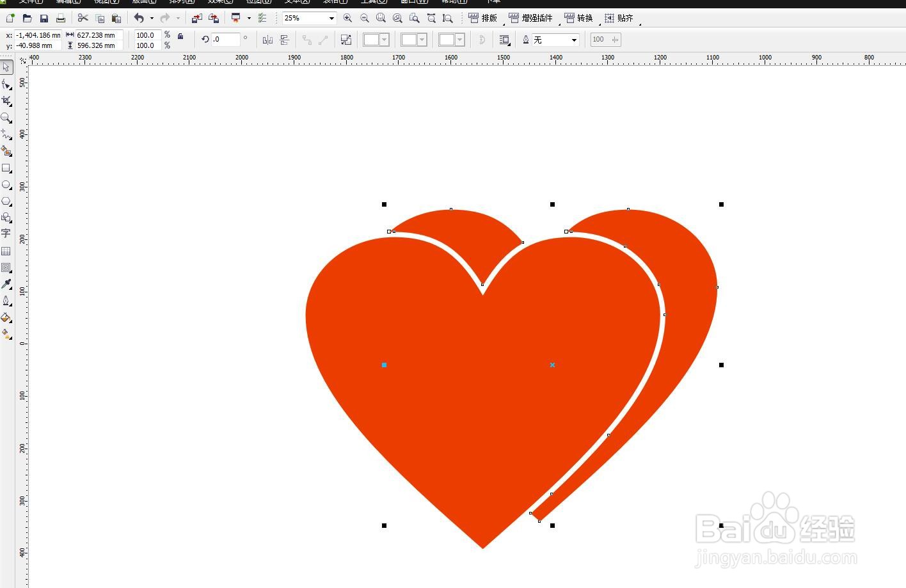Create a new document from the toolbar
This screenshot has width=906, height=588.
pyautogui.click(x=10, y=19)
